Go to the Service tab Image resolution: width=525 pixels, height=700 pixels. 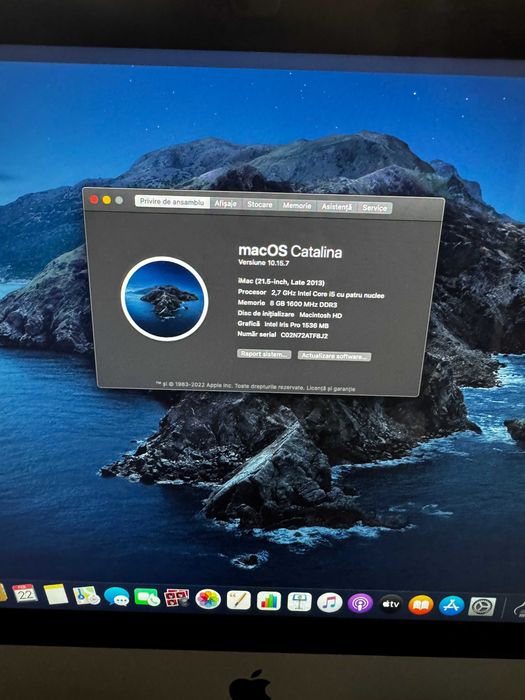click(x=375, y=208)
